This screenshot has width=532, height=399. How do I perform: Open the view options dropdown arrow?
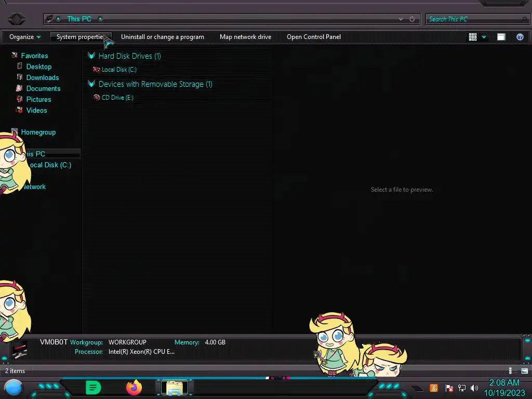point(484,37)
